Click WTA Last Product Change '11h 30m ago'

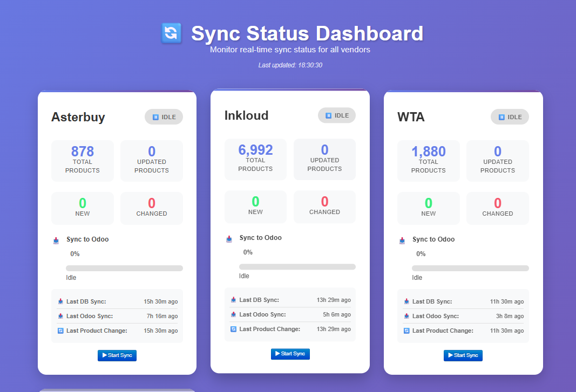(507, 331)
